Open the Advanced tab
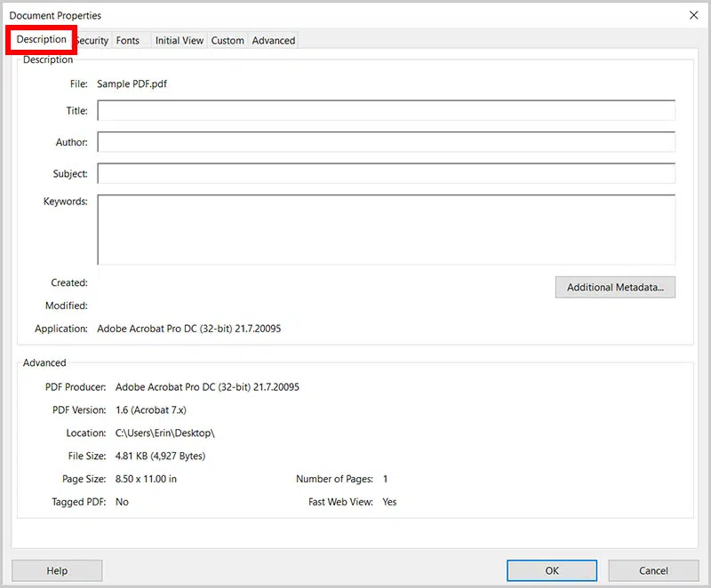 coord(273,40)
